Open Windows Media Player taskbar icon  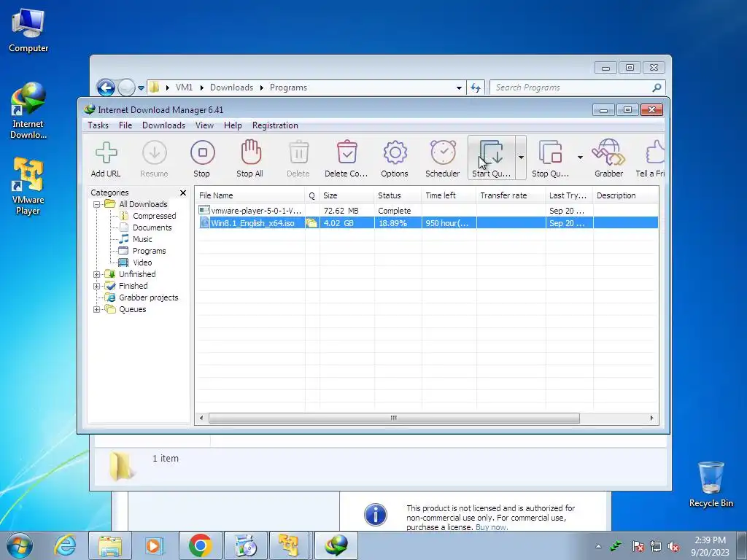click(154, 545)
